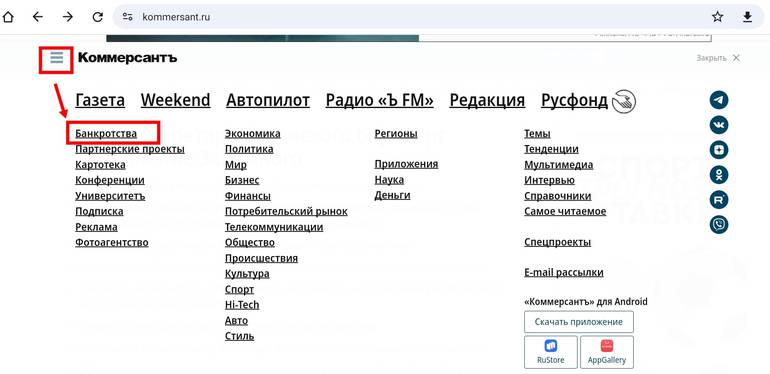The image size is (770, 374).
Task: Open the Деньги link
Action: pos(392,195)
